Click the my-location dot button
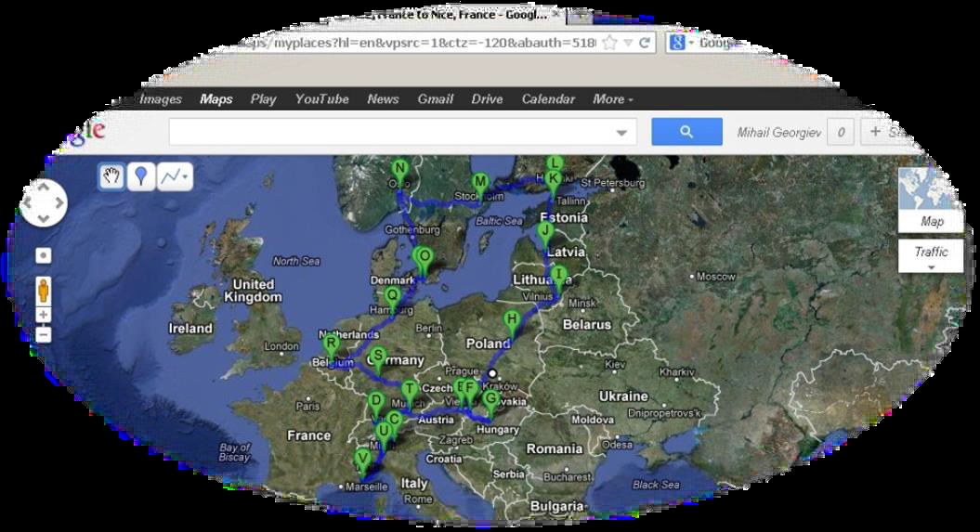The width and height of the screenshot is (980, 532). pyautogui.click(x=43, y=255)
